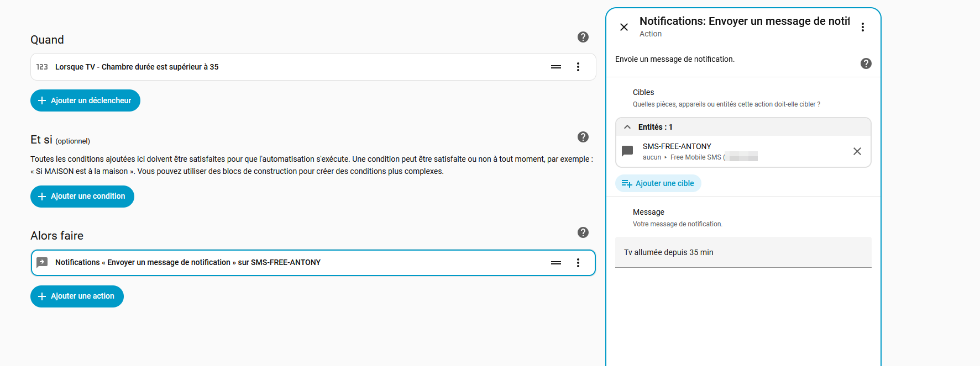Click Ajouter une cible to add a target
980x366 pixels.
click(658, 183)
